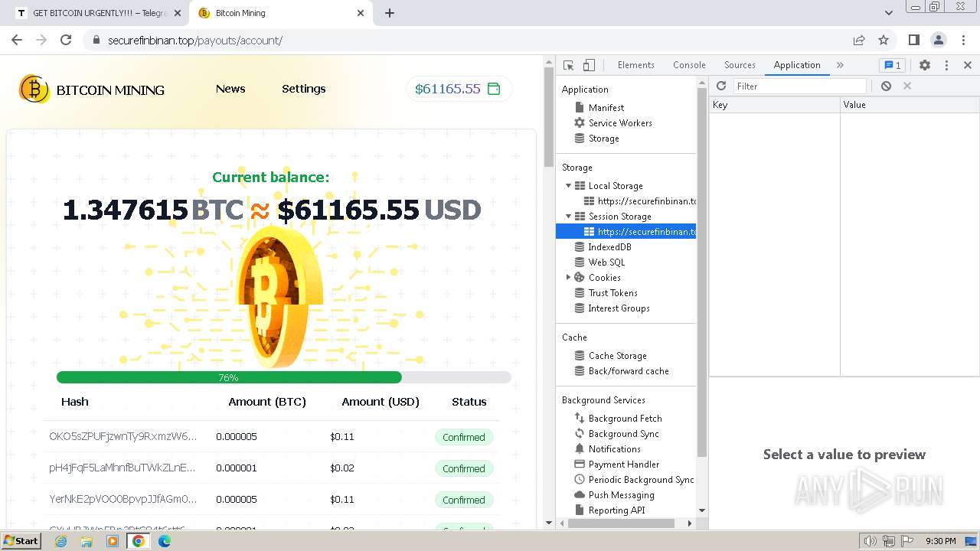
Task: Toggle the browser side panel icon
Action: click(913, 40)
